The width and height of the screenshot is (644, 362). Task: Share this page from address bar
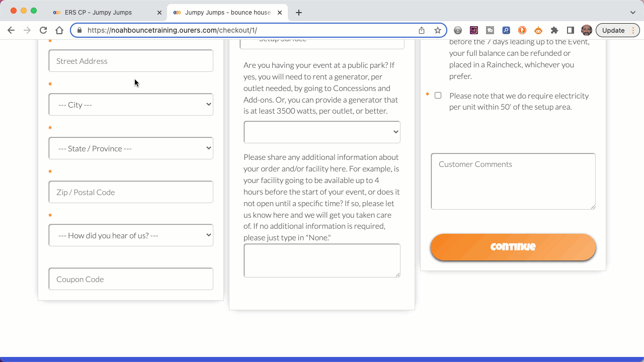(x=422, y=30)
